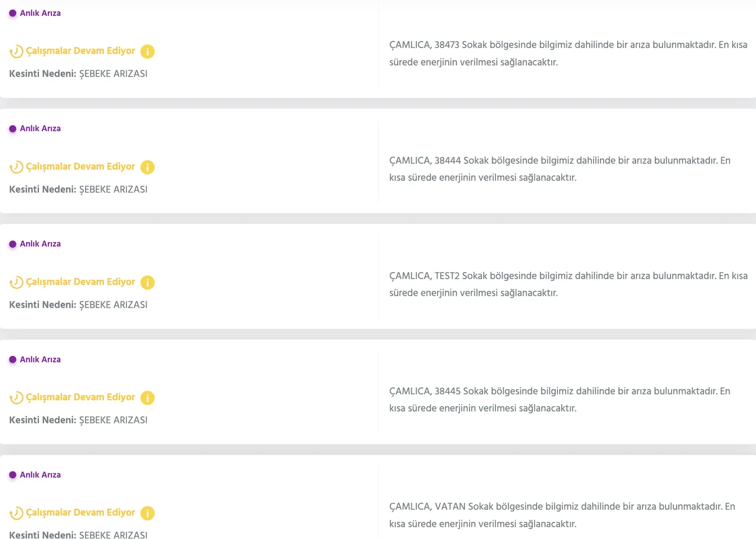Click Çalışmalar Devam Ediyor in the 38445 Sokak card
This screenshot has height=539, width=756.
point(81,397)
